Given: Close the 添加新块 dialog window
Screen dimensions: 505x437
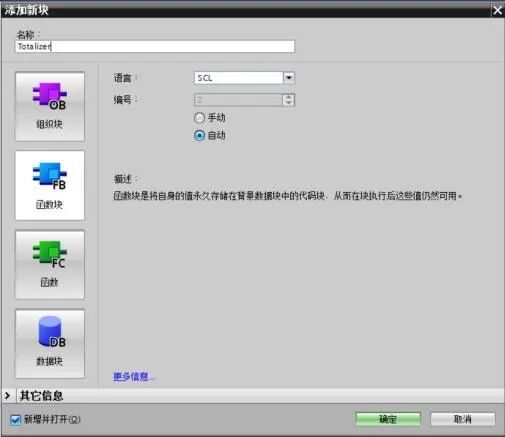Looking at the screenshot, I should pos(497,10).
